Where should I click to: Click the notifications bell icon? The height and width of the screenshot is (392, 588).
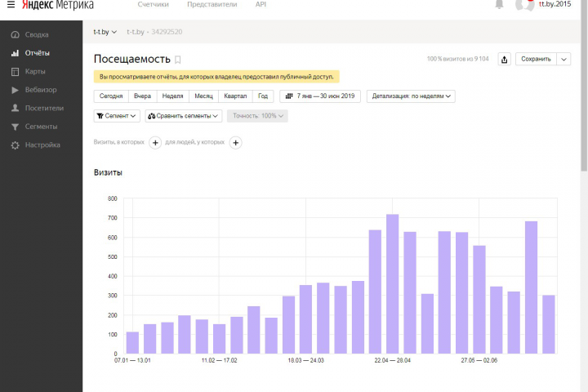(500, 5)
